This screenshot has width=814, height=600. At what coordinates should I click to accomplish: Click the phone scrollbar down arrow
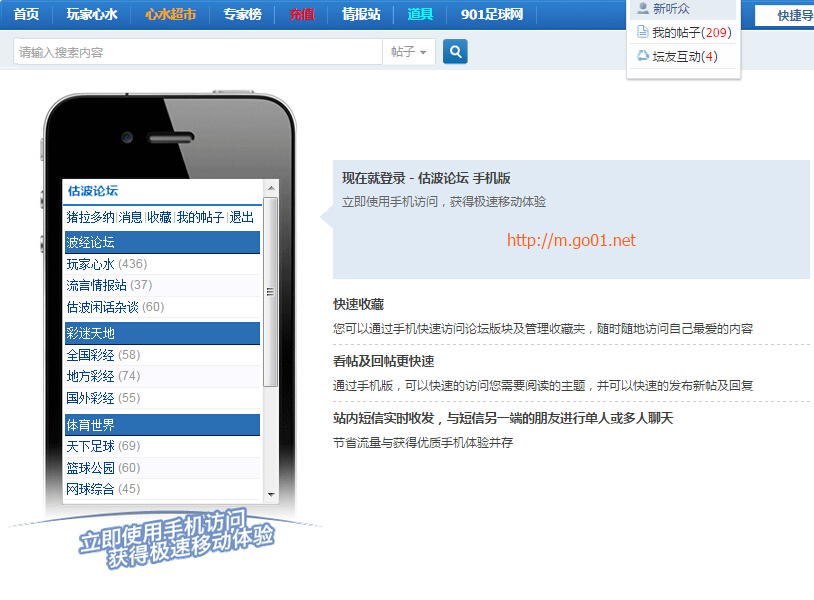270,494
